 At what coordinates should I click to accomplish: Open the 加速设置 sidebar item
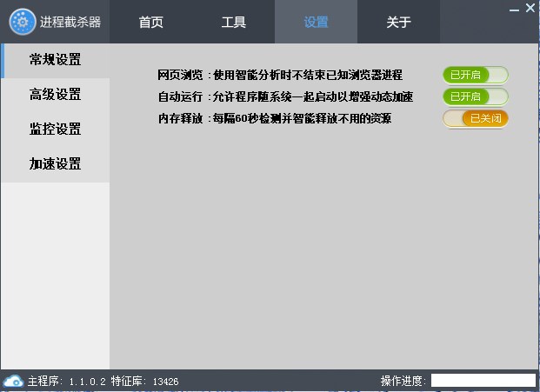click(x=55, y=164)
